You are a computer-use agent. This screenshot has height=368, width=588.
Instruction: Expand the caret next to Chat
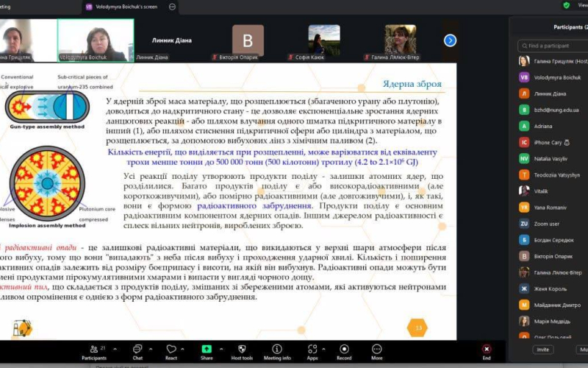151,348
